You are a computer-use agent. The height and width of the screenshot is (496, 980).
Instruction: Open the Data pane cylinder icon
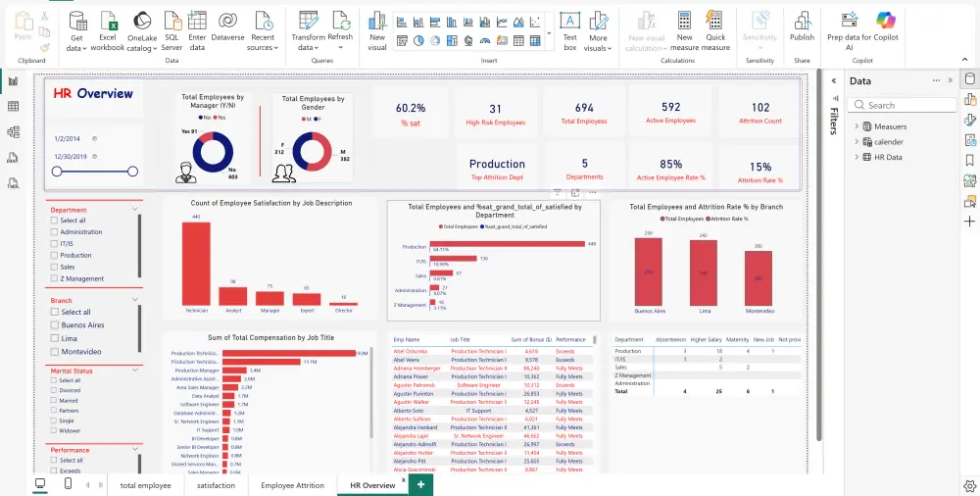coord(969,78)
